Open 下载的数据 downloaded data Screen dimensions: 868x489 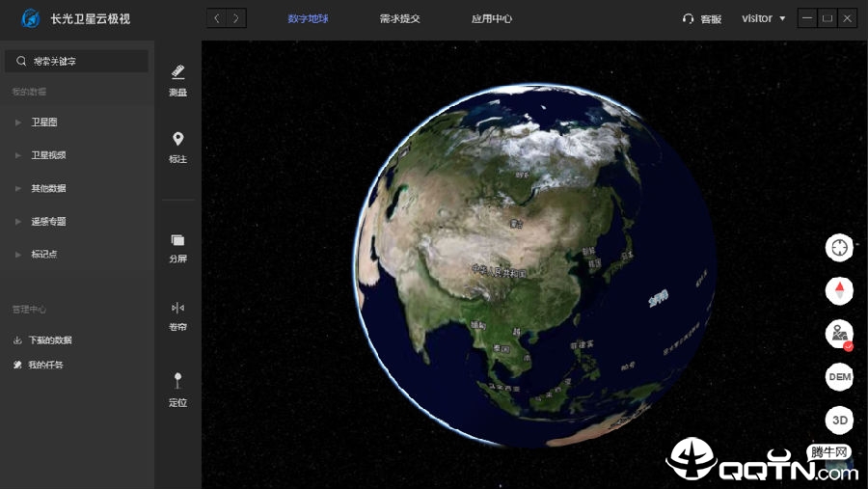click(x=49, y=340)
